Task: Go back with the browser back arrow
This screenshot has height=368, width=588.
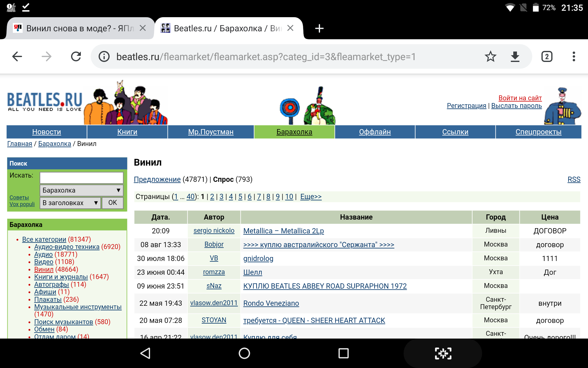Action: click(17, 56)
